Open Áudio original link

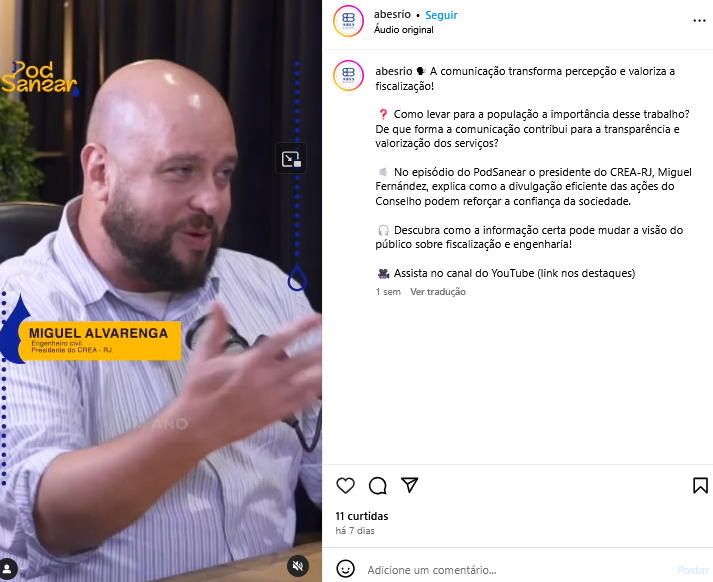coord(403,30)
